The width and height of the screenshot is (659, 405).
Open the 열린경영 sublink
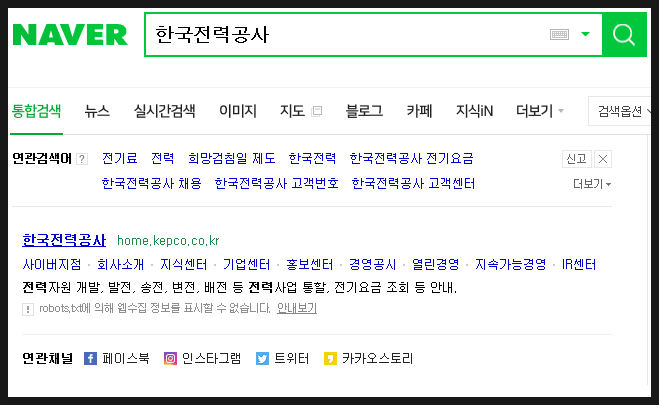click(x=435, y=264)
